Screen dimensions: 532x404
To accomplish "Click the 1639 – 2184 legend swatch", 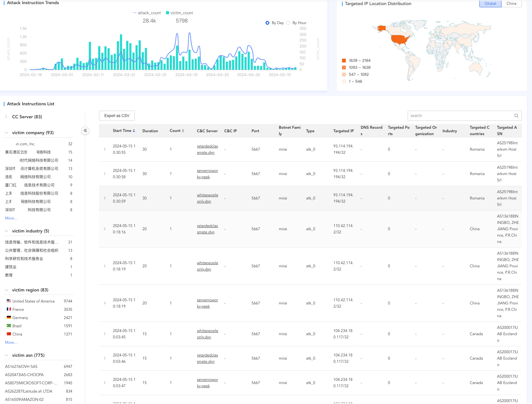I will pyautogui.click(x=344, y=61).
